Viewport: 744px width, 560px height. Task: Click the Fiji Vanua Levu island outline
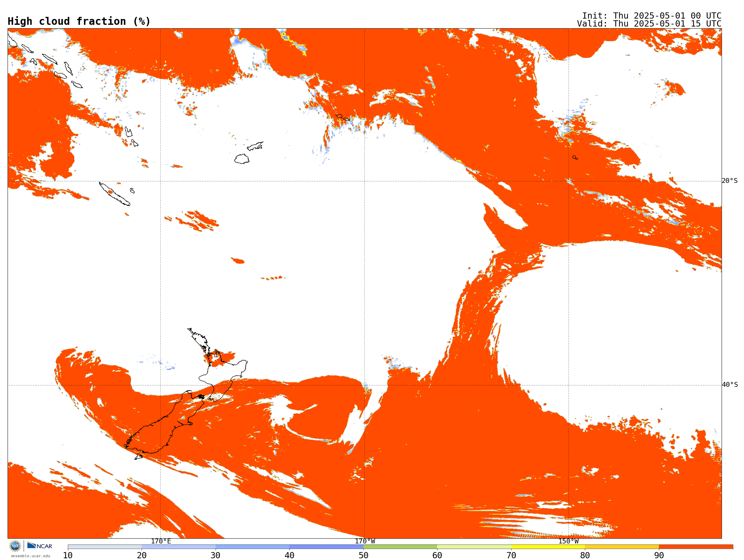coord(255,146)
